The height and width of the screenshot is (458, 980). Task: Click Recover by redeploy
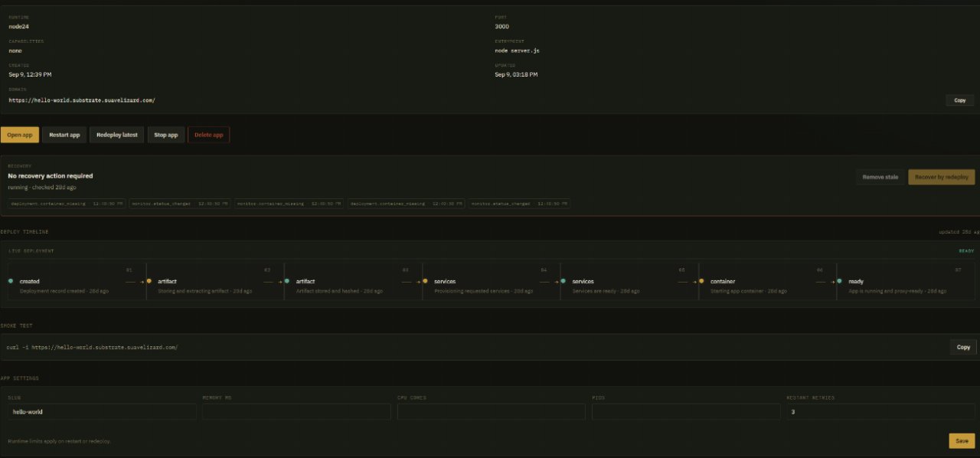pyautogui.click(x=942, y=177)
